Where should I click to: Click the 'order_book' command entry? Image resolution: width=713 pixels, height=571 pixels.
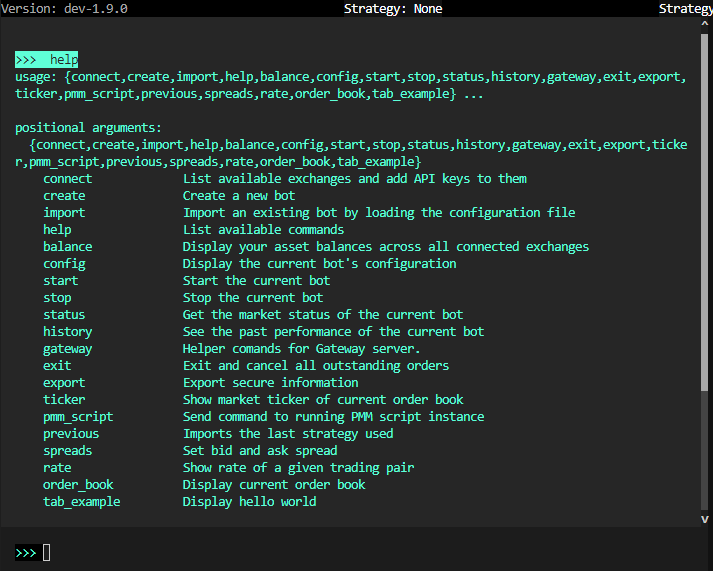(x=78, y=485)
